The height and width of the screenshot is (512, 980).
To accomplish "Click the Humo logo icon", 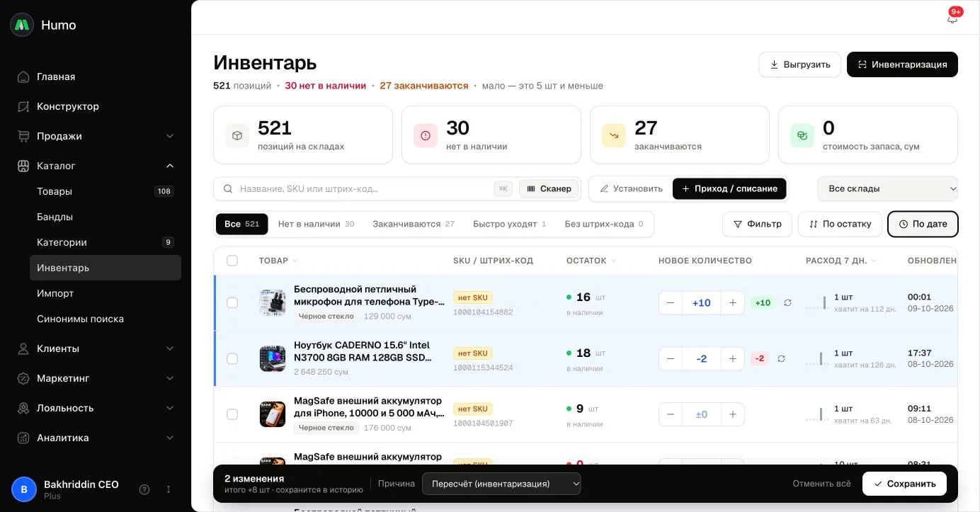I will pos(22,25).
